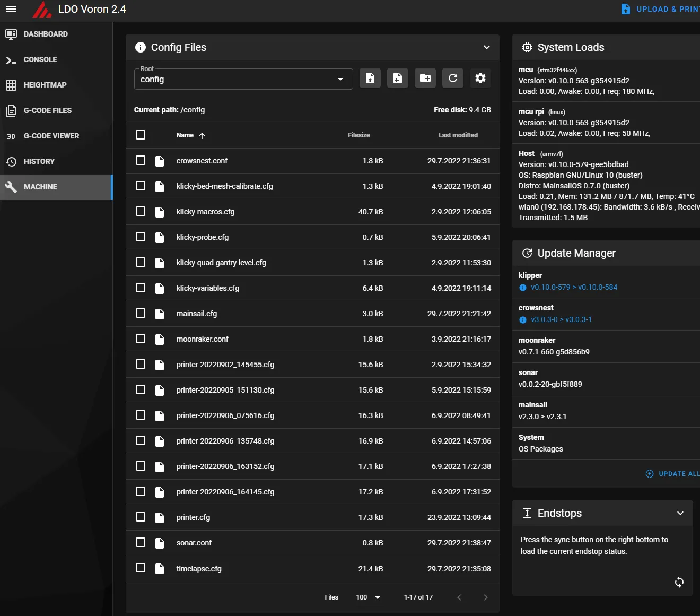
Task: Open the file list settings gear
Action: click(480, 79)
